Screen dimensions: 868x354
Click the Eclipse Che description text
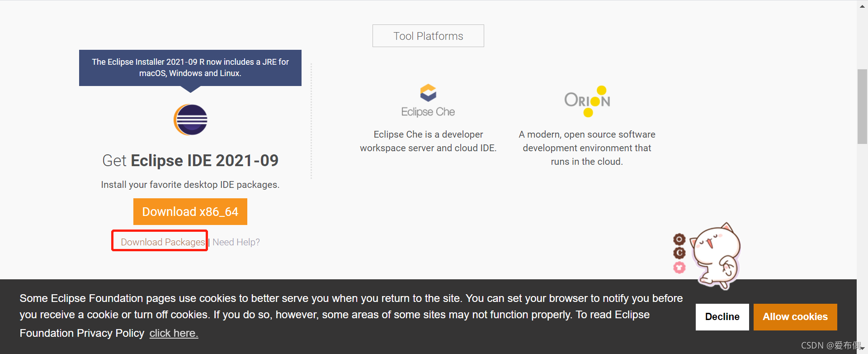pyautogui.click(x=428, y=141)
